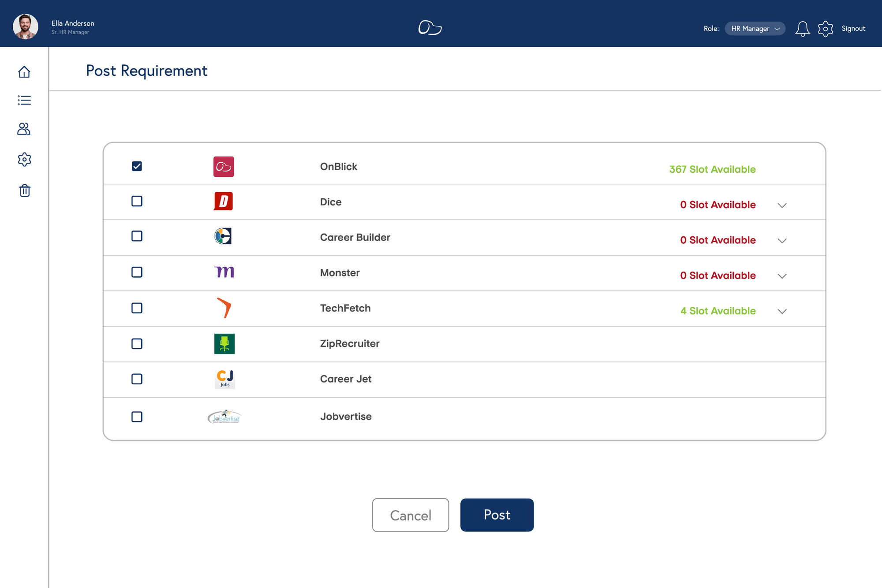
Task: Click the OnBlick logo in the header
Action: 430,27
